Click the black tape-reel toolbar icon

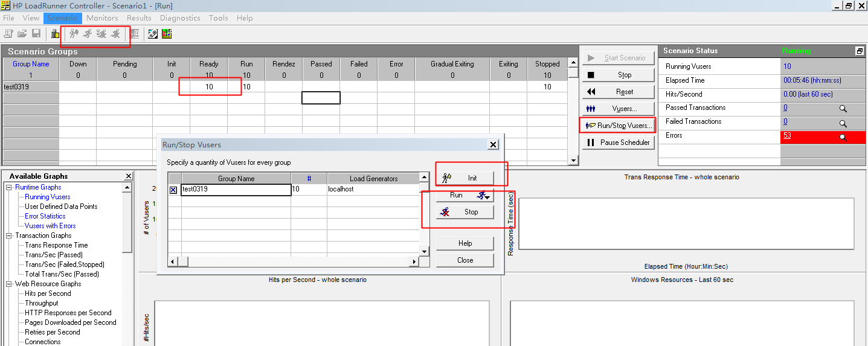(x=153, y=34)
